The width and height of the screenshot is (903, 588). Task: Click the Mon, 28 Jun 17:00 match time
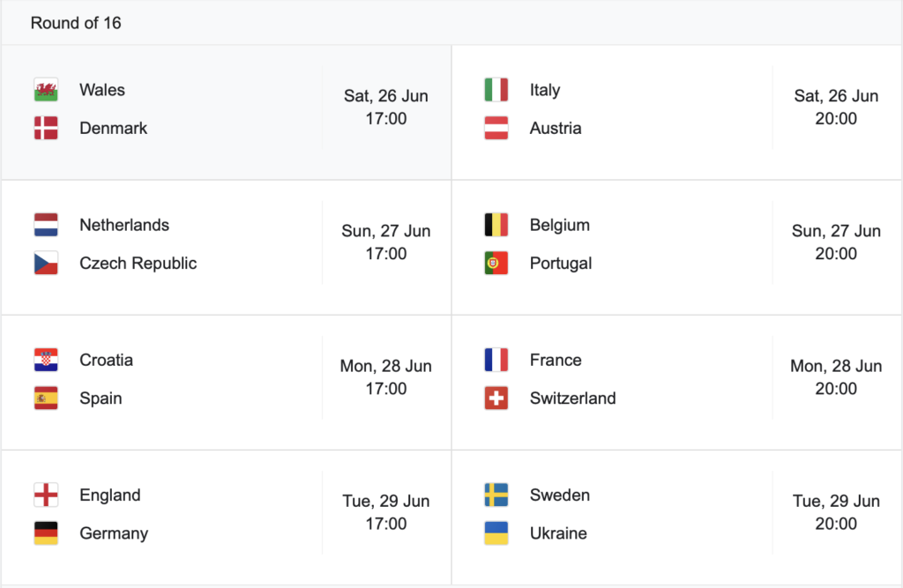386,377
